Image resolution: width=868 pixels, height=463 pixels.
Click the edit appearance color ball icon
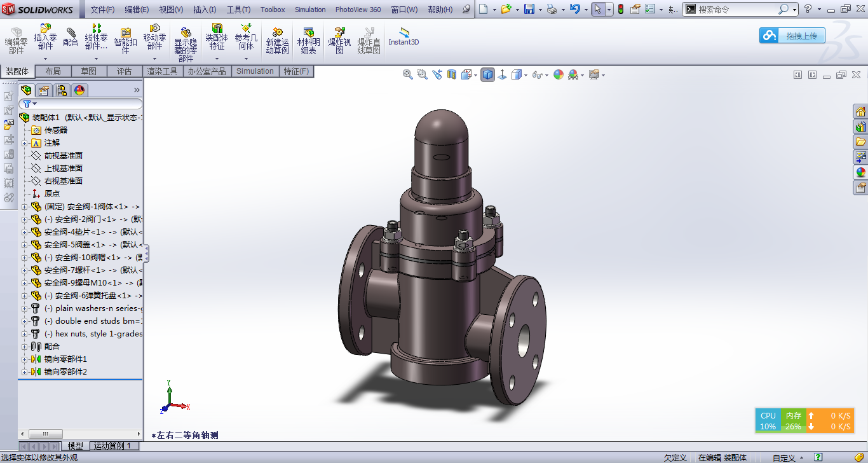click(559, 74)
